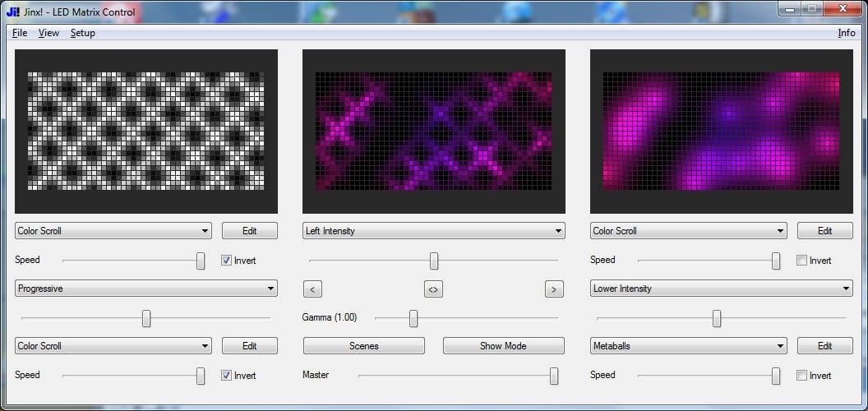Expand the Progressive dropdown
Screen dimensions: 868x411
click(145, 289)
